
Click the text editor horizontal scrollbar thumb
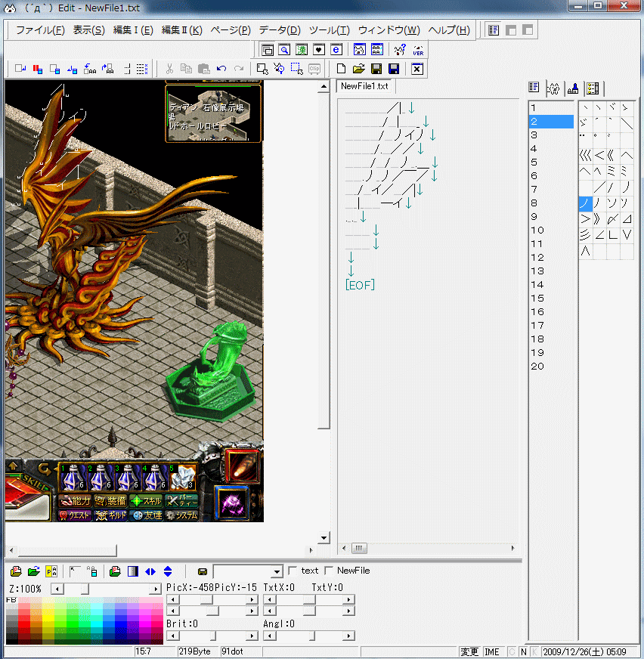(359, 548)
